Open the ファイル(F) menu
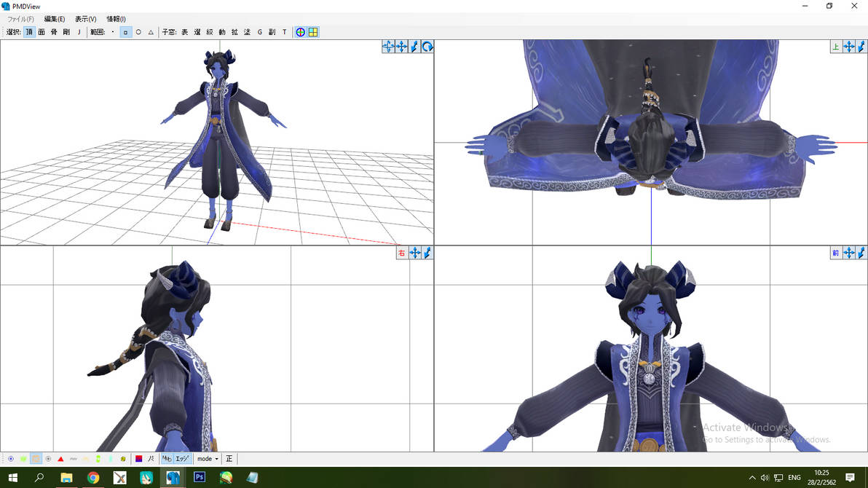The height and width of the screenshot is (488, 868). tap(20, 19)
